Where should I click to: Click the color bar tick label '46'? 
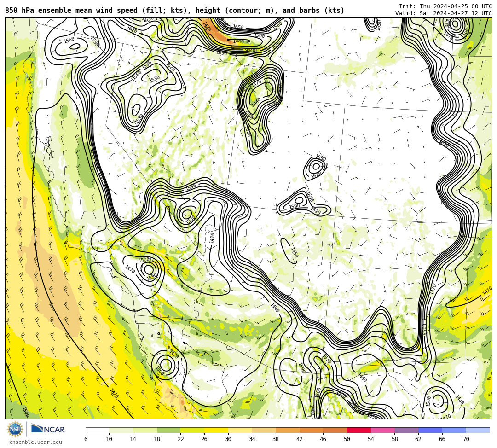pyautogui.click(x=323, y=439)
